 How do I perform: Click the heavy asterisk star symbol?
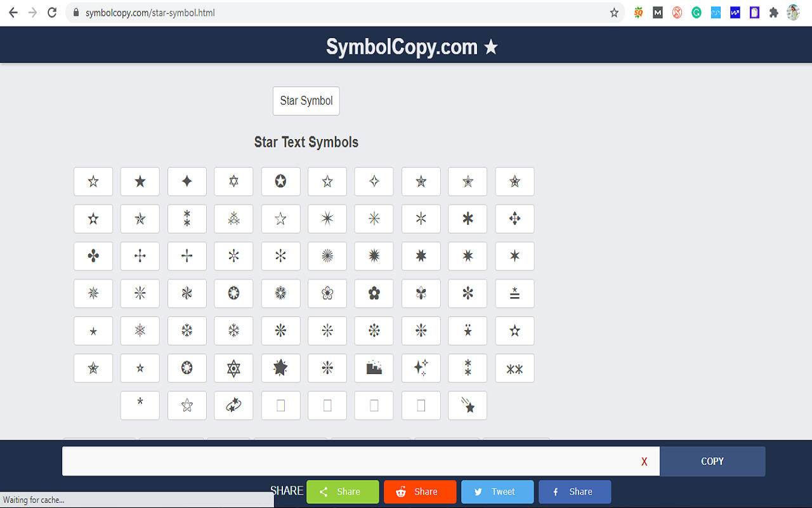coord(468,218)
